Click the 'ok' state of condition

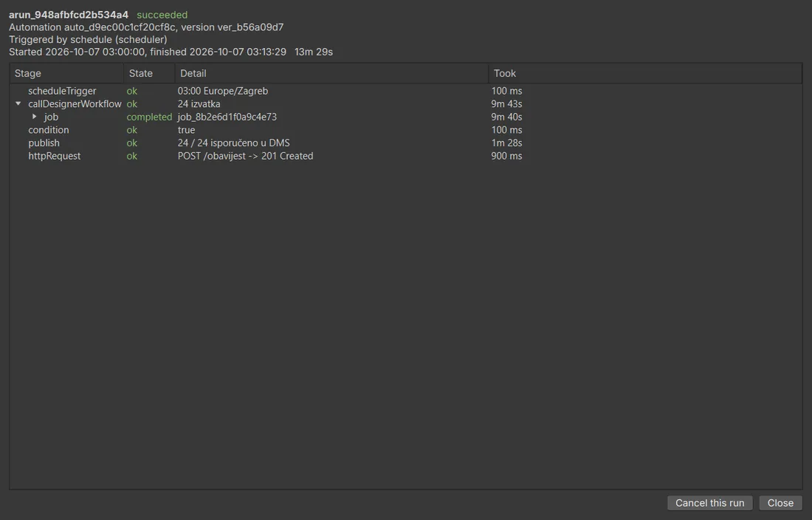click(x=132, y=129)
